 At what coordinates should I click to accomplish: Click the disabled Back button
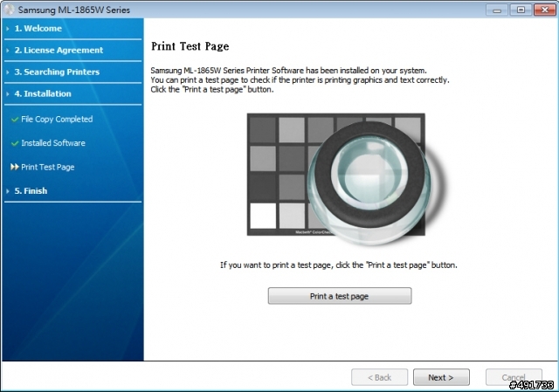point(379,377)
